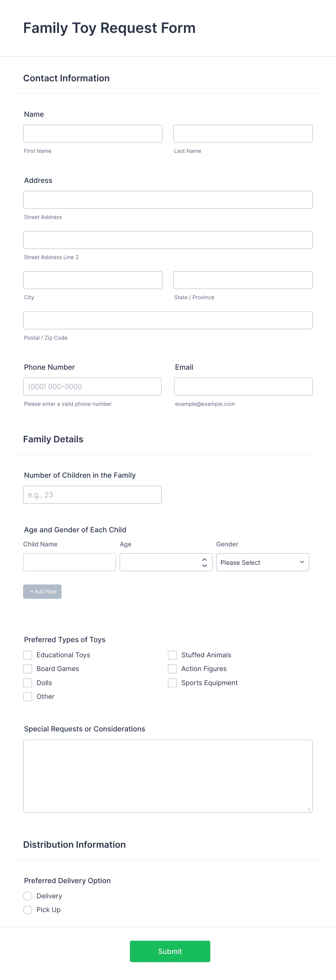Check the Board Games checkbox
This screenshot has height=980, width=336.
pyautogui.click(x=27, y=669)
